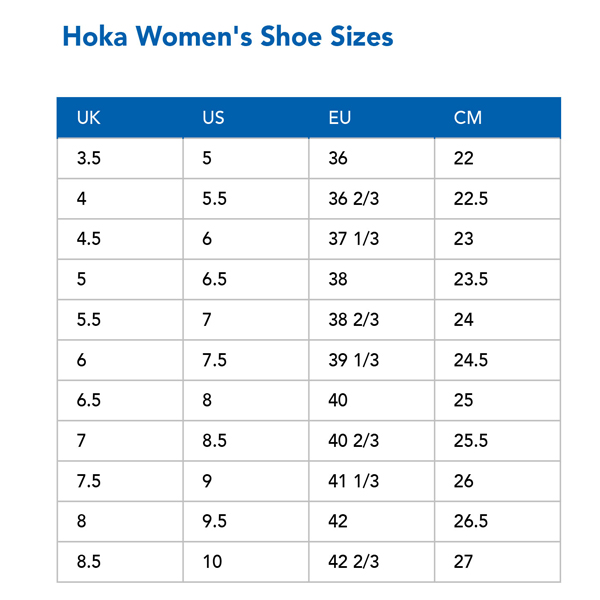Click the US size 5.5 cell

click(x=246, y=199)
